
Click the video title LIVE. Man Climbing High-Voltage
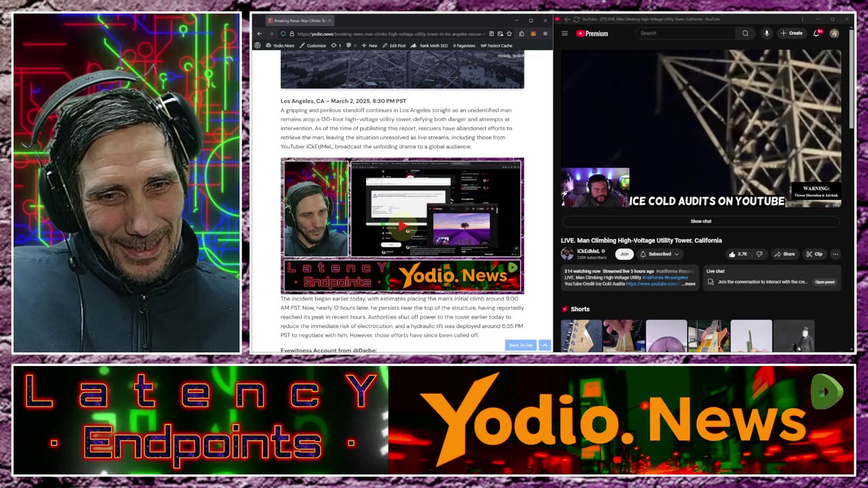[x=641, y=240]
